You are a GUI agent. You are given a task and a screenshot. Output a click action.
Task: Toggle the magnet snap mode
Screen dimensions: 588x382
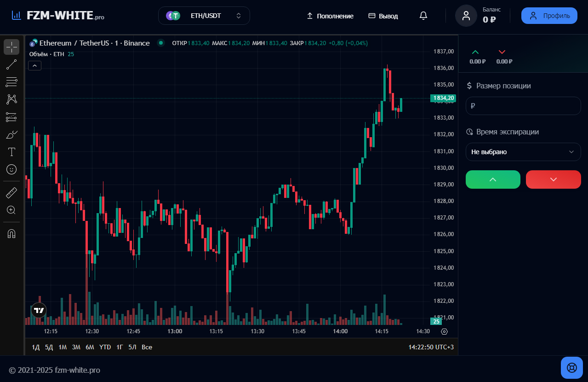[11, 233]
